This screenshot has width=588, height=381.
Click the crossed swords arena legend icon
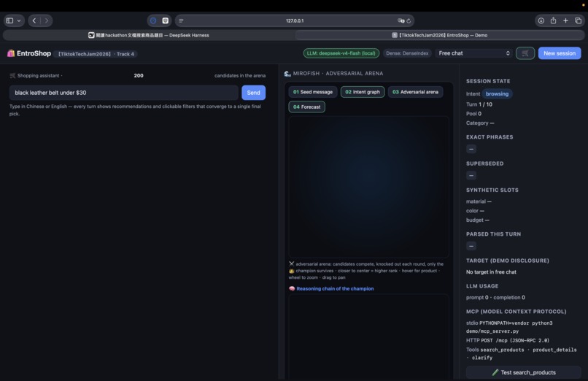[x=292, y=264]
